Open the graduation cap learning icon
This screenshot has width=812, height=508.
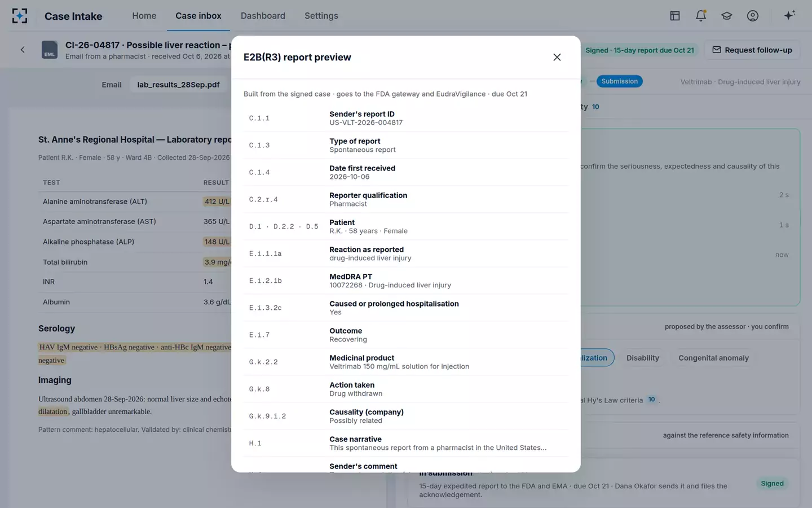click(727, 16)
